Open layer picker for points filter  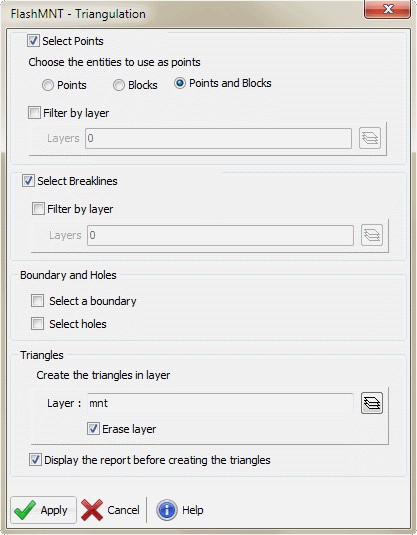pyautogui.click(x=370, y=138)
